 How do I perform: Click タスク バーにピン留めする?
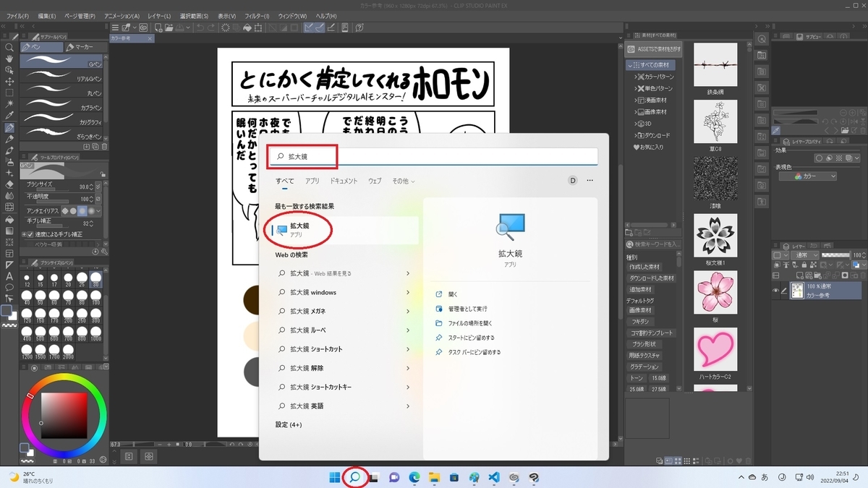coord(474,352)
